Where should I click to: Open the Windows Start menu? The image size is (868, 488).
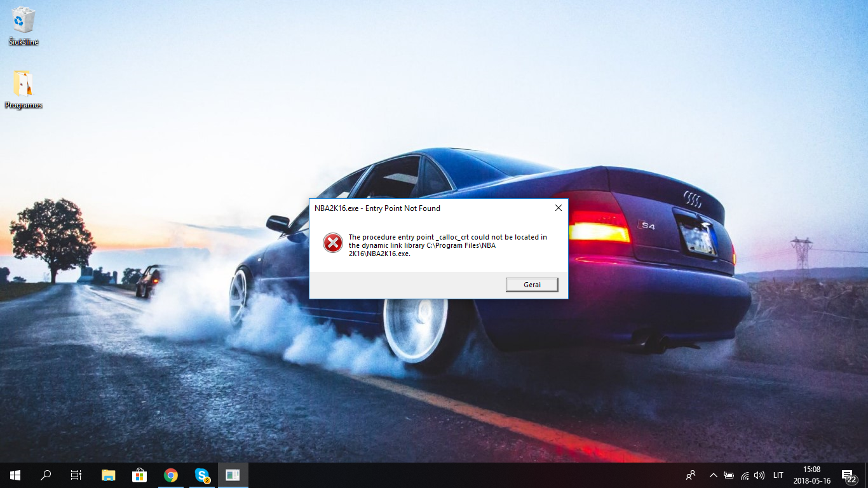point(15,475)
